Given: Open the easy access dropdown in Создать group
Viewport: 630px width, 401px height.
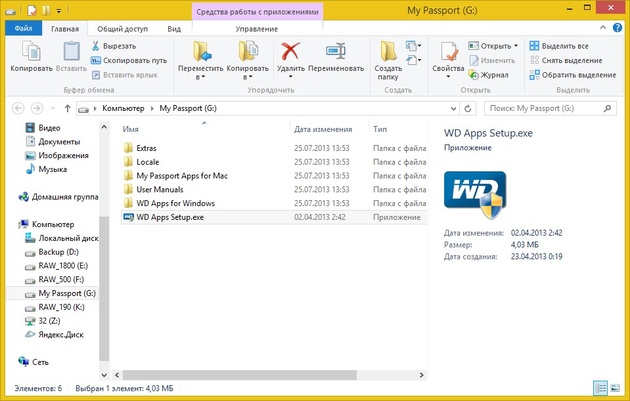Looking at the screenshot, I should click(413, 60).
